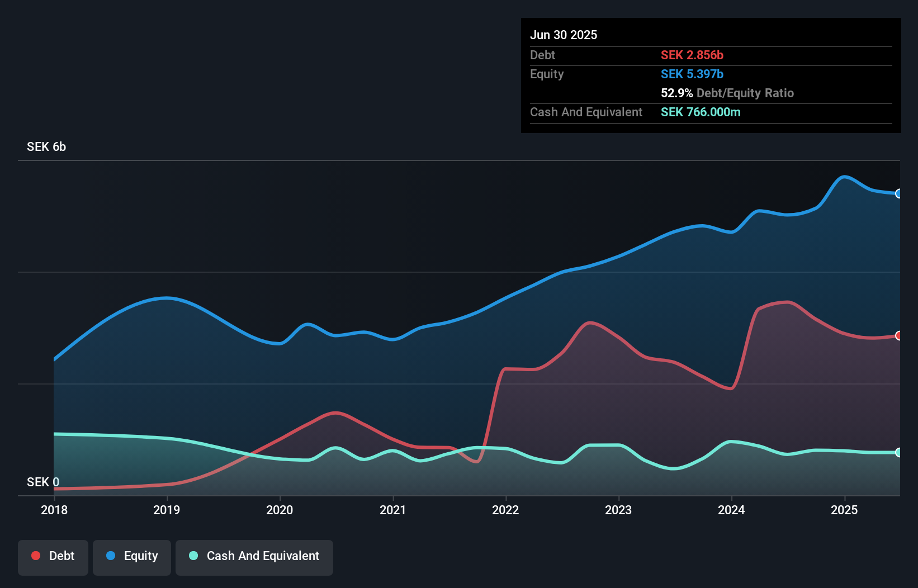
Task: Click the red Debt legend dot
Action: (36, 556)
